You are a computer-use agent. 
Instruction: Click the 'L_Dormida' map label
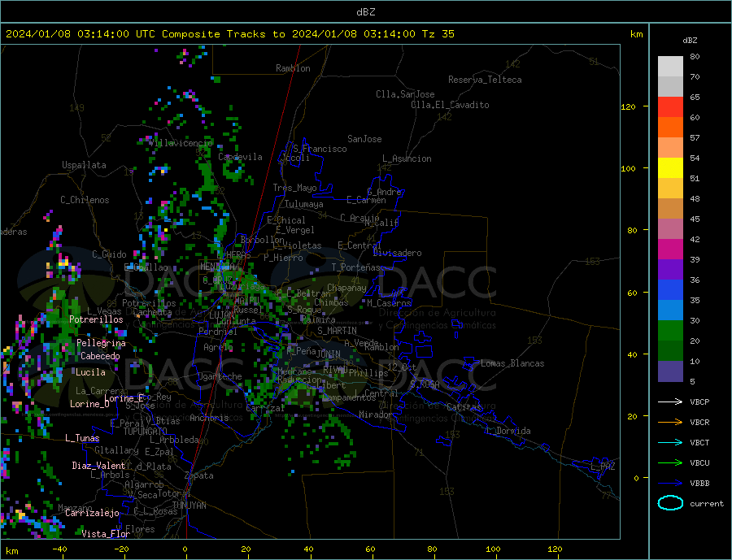point(509,431)
